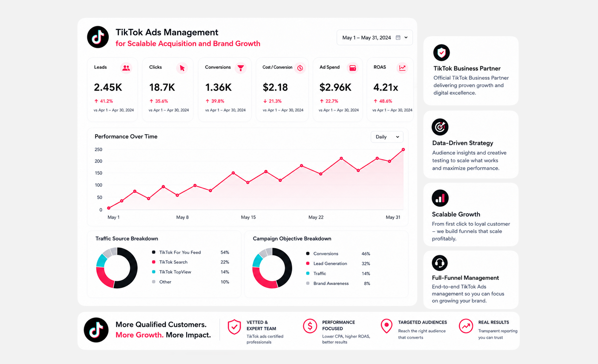Click the Real Results trend arrow icon
The width and height of the screenshot is (598, 364).
pyautogui.click(x=466, y=326)
